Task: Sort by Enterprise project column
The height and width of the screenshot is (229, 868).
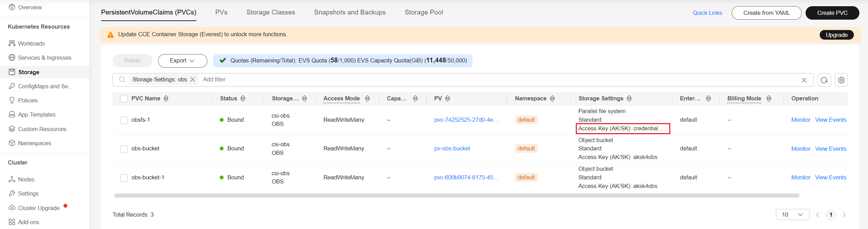Action: (x=709, y=99)
